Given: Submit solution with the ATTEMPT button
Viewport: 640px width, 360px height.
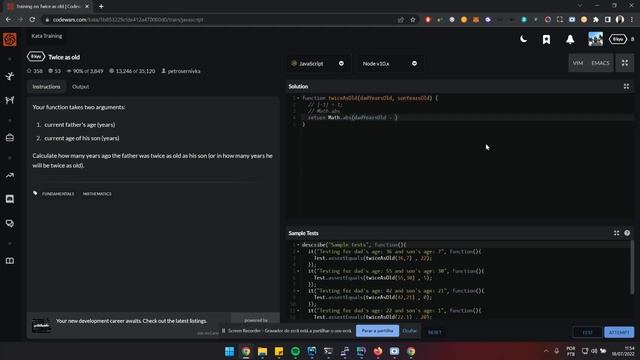Looking at the screenshot, I should [619, 332].
